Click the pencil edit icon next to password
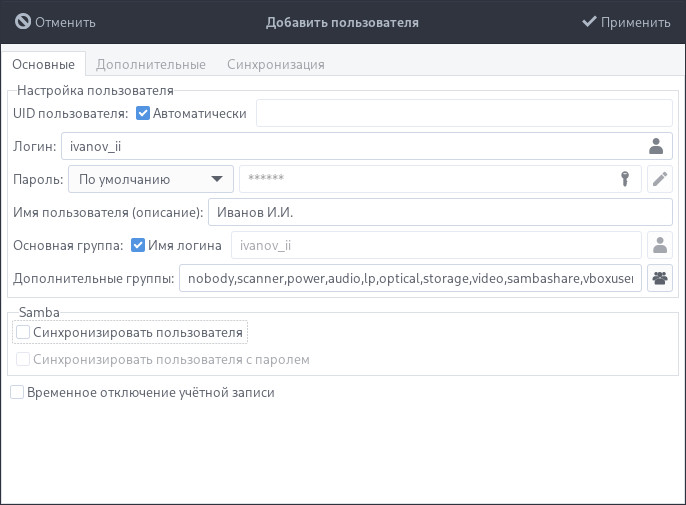This screenshot has width=686, height=505. tap(660, 179)
